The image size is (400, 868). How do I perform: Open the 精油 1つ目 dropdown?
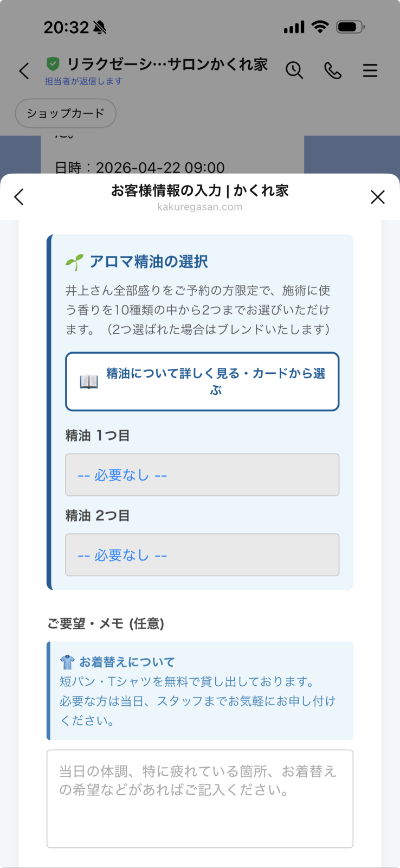pos(202,475)
